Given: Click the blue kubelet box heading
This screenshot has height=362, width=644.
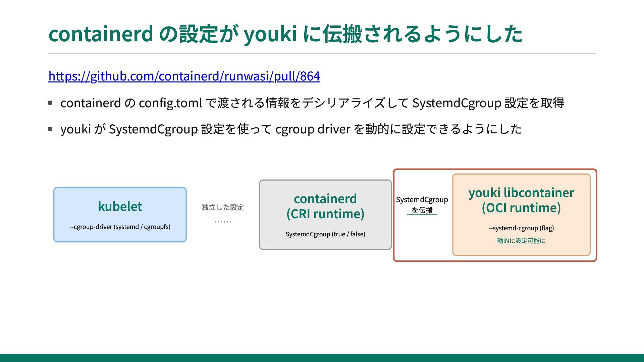Looking at the screenshot, I should point(120,206).
